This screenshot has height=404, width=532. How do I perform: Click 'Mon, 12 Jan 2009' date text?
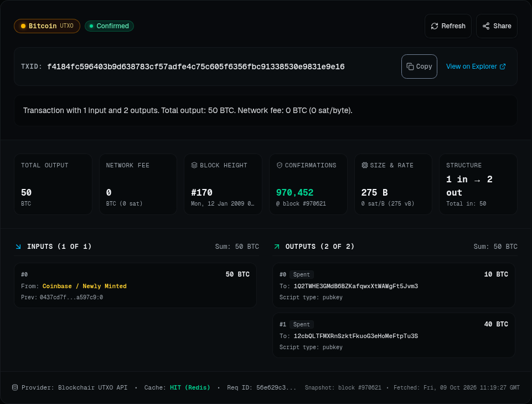(222, 203)
